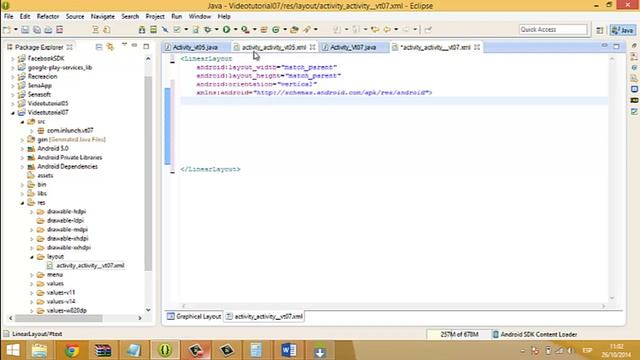Collapse the src folder
Viewport: 640px width, 360px height.
click(x=22, y=122)
